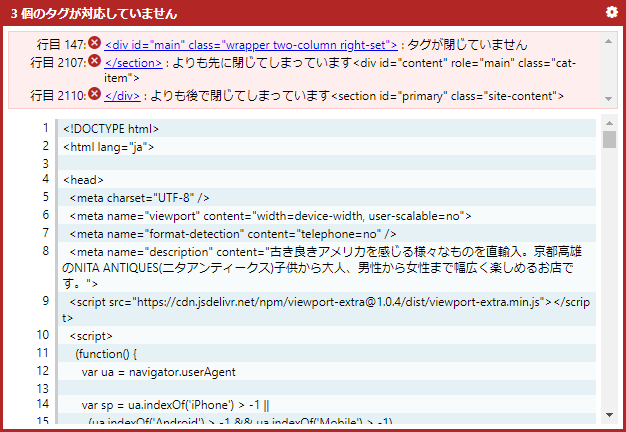Click the '行目 2107:' label
626x432 pixels.
[58, 63]
